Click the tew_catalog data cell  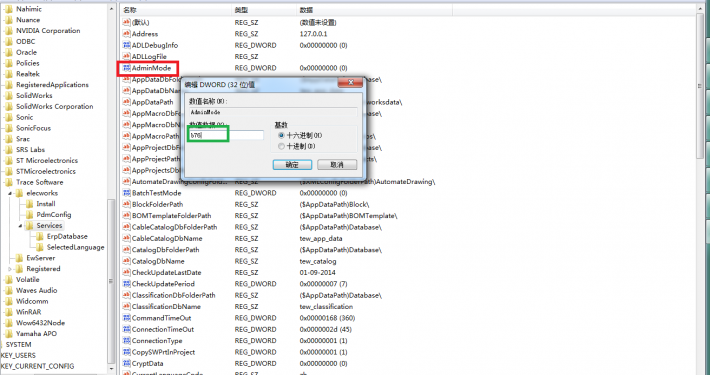(318, 261)
